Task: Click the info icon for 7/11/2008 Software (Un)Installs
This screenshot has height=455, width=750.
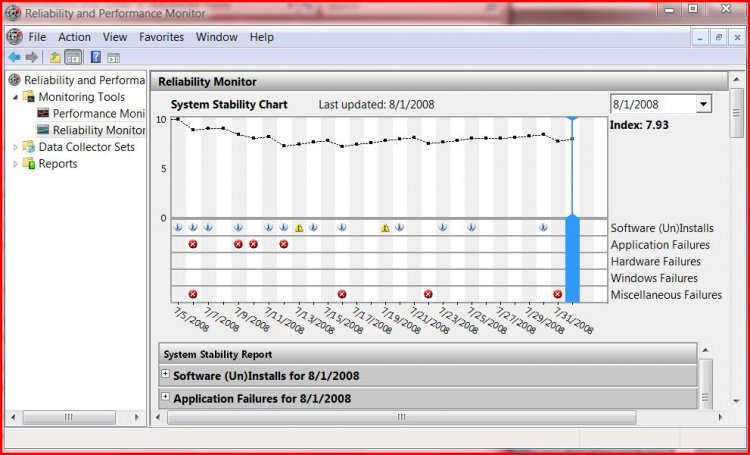Action: pyautogui.click(x=268, y=227)
